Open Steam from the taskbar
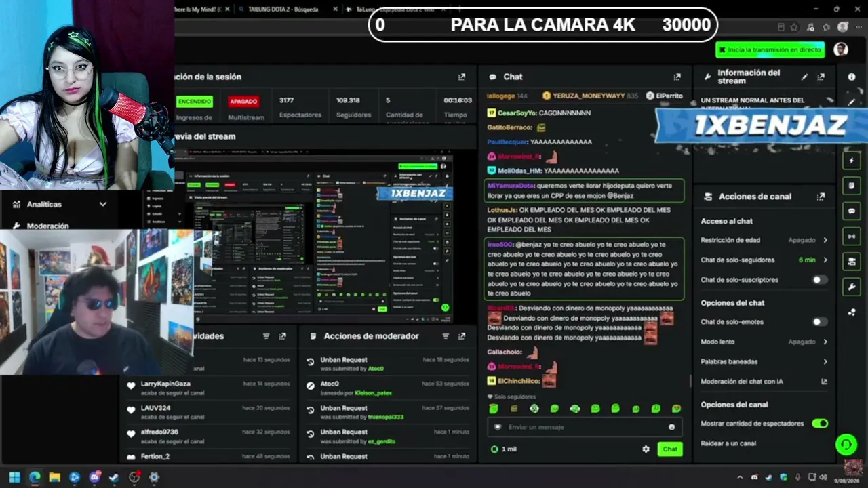This screenshot has width=868, height=488. coord(114,477)
